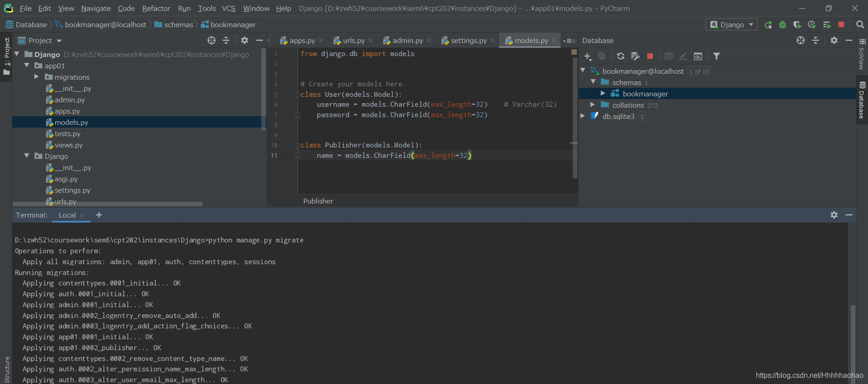This screenshot has width=868, height=384.
Task: Collapse bookmanager@localhost data source
Action: [583, 71]
